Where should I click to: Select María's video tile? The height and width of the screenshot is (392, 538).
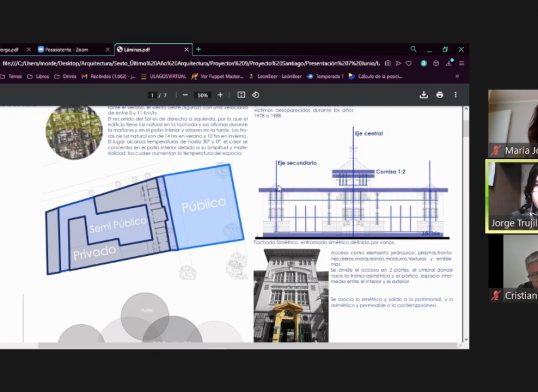(513, 123)
